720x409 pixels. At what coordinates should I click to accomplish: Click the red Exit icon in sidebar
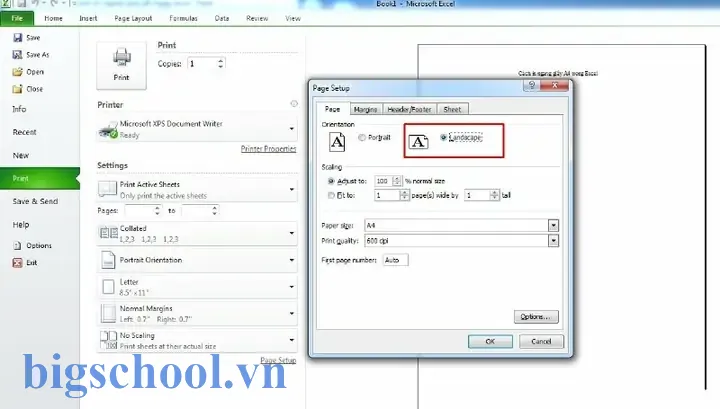(17, 263)
